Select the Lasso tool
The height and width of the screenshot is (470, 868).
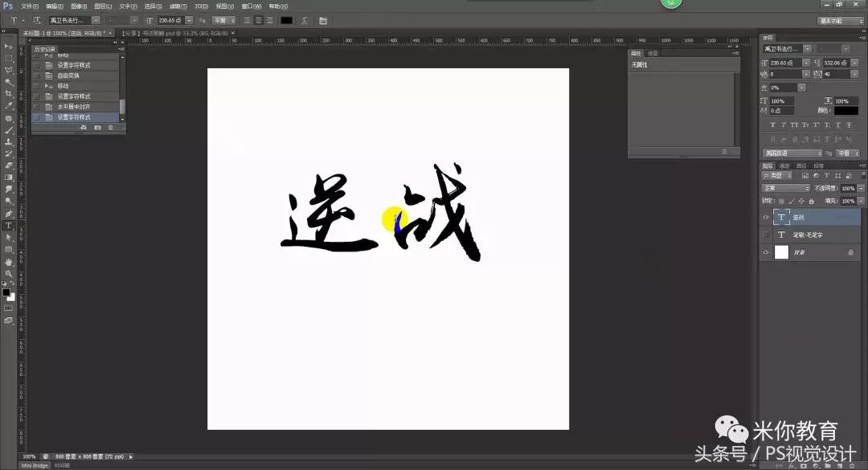click(x=7, y=71)
